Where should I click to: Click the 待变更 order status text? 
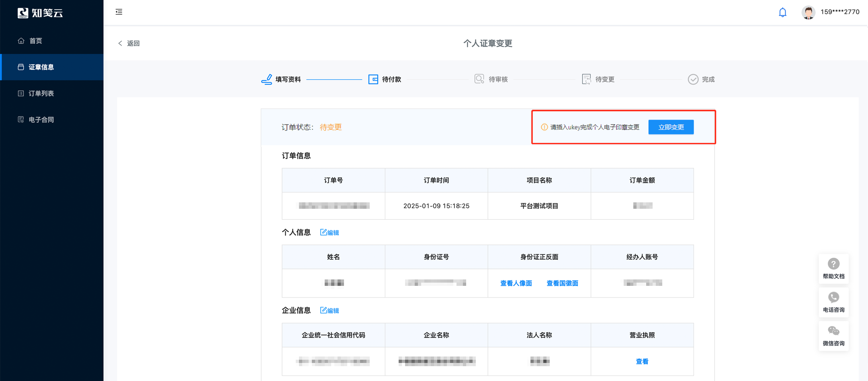(x=331, y=127)
